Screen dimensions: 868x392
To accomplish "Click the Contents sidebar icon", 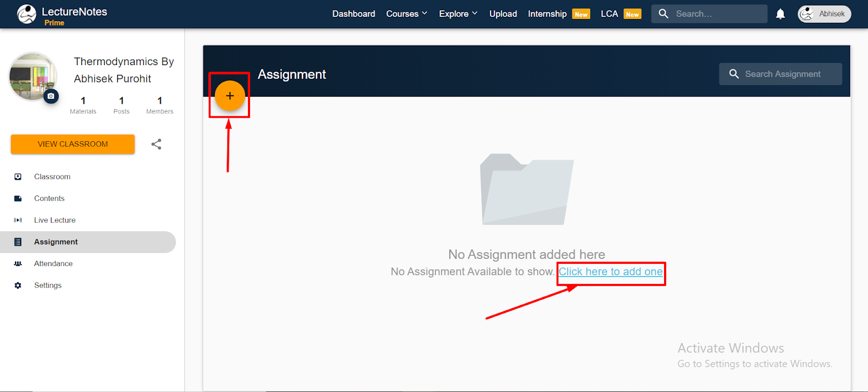I will 18,198.
